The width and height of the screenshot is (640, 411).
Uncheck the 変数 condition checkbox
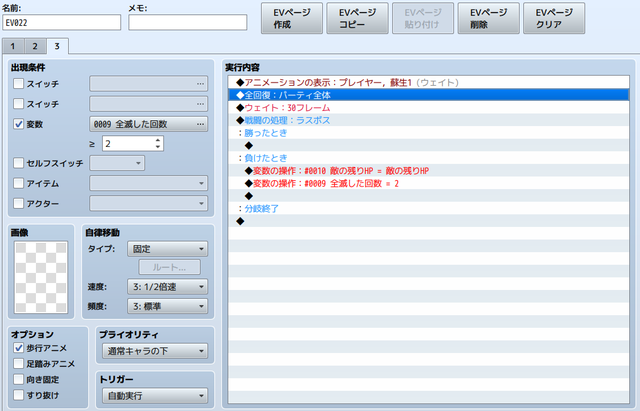point(18,124)
